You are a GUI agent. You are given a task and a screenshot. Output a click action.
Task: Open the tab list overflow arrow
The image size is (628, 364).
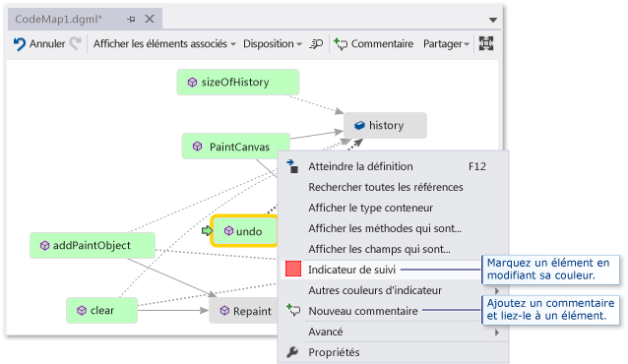tap(493, 20)
